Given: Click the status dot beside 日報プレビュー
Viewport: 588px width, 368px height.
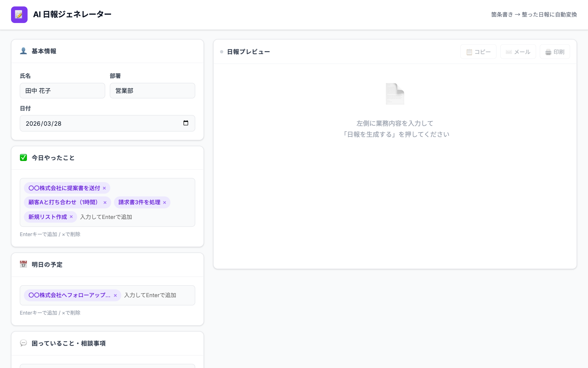Looking at the screenshot, I should [x=221, y=52].
